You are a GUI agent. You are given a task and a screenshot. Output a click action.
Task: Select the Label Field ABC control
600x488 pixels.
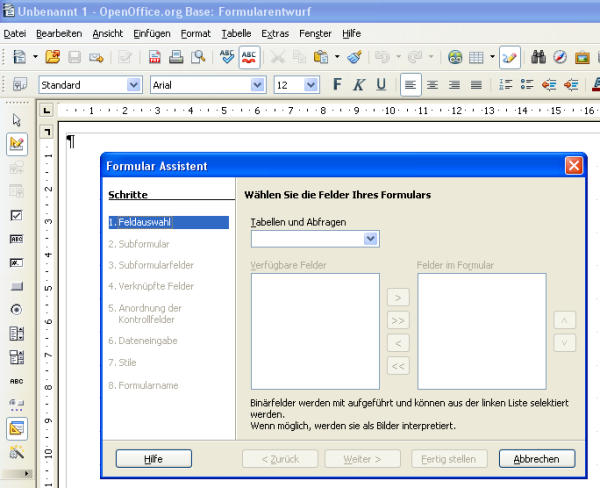[x=16, y=381]
